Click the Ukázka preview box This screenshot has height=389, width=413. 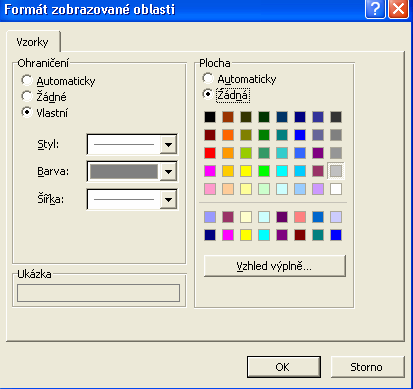[x=98, y=293]
